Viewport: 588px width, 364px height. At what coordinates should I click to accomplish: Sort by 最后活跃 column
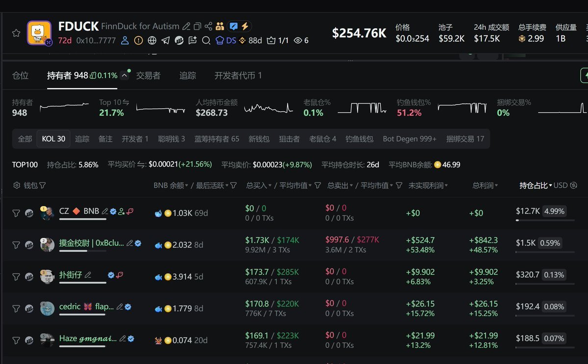(212, 185)
